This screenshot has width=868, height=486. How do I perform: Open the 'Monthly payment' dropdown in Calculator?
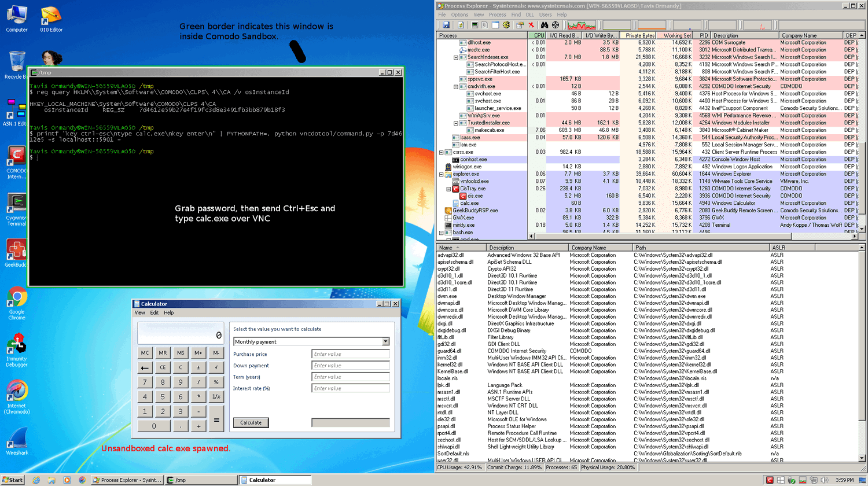[385, 341]
